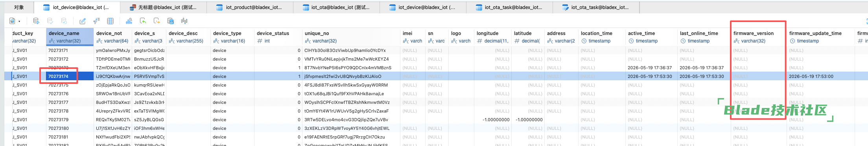This screenshot has width=868, height=146.
Task: Click the database-with-play-arrow toolbar icon
Action: click(x=36, y=21)
